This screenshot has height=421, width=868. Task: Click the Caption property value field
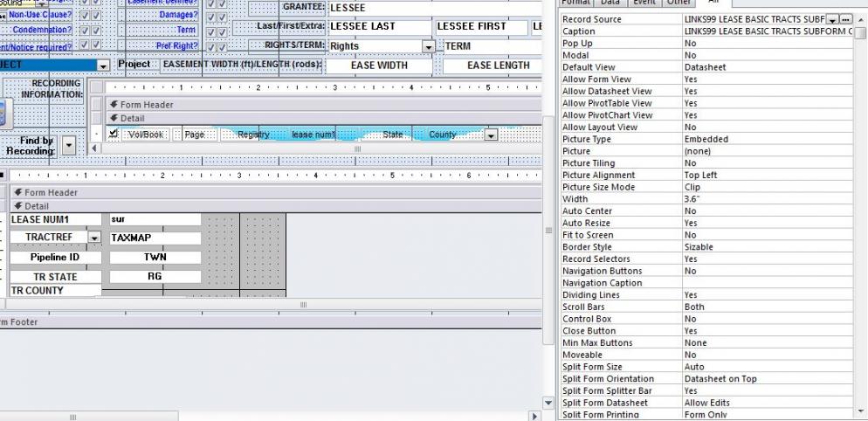pyautogui.click(x=768, y=31)
